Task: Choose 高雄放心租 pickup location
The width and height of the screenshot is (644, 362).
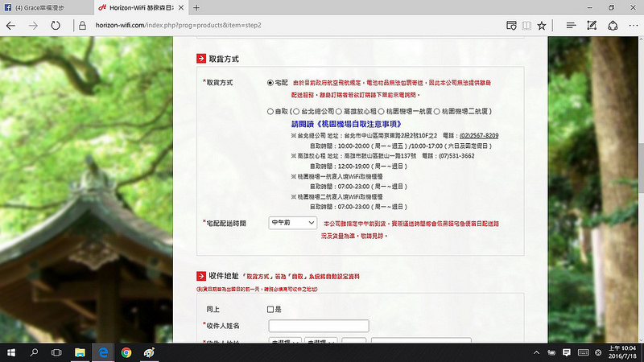Action: [x=339, y=111]
